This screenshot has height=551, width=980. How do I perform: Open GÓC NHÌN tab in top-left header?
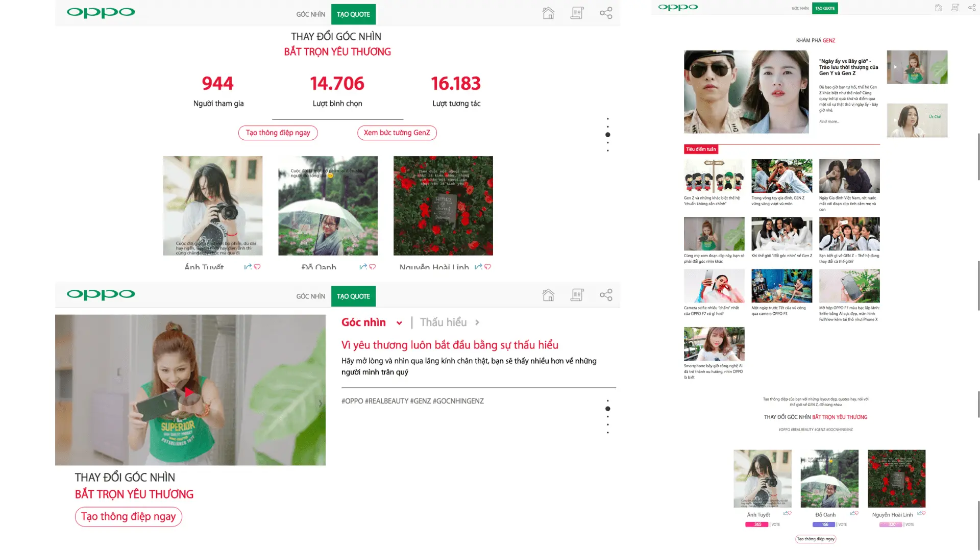[310, 14]
